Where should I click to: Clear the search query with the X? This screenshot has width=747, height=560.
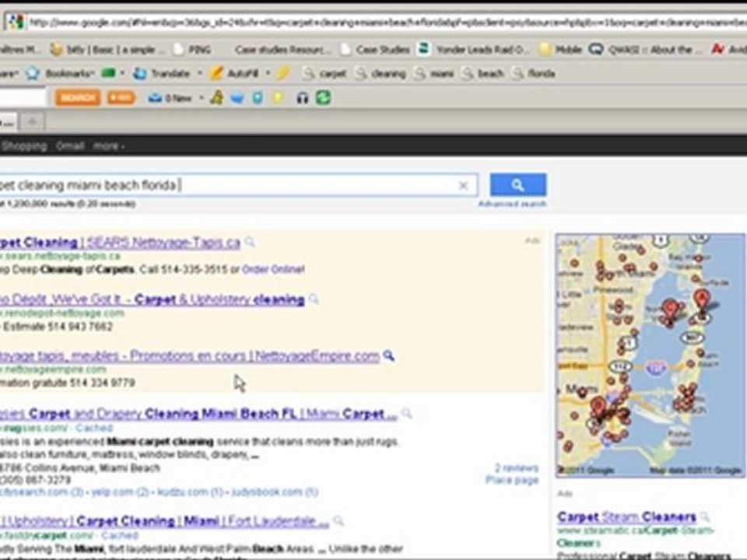click(x=463, y=186)
